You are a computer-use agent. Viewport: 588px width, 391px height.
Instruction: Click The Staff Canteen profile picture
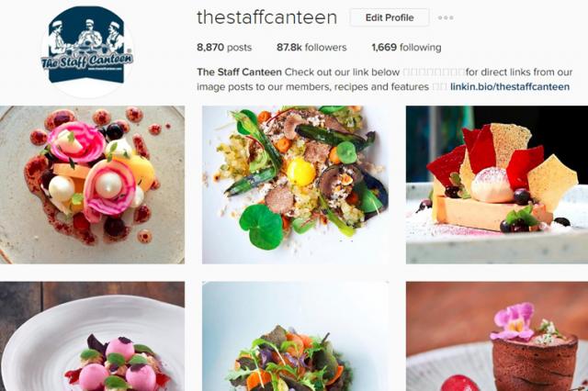87,51
